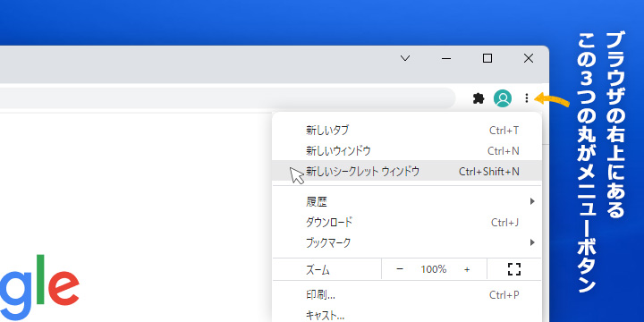
Task: Toggle fullscreen mode icon in zoom row
Action: point(513,269)
